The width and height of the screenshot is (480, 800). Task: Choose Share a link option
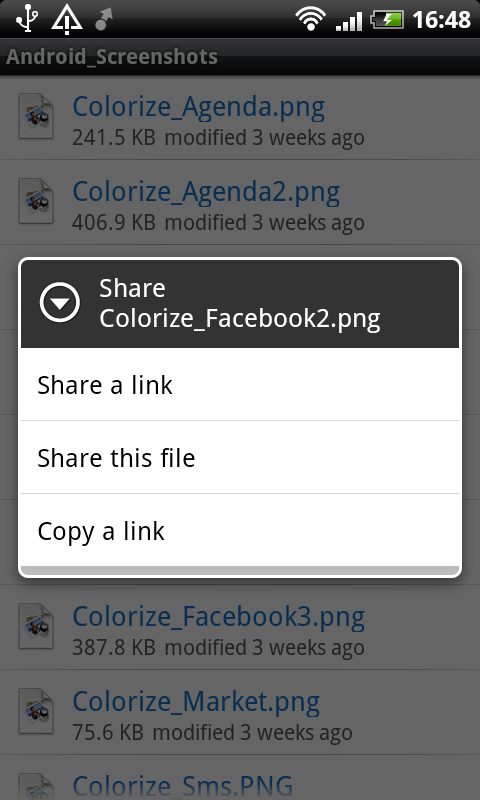coord(240,385)
